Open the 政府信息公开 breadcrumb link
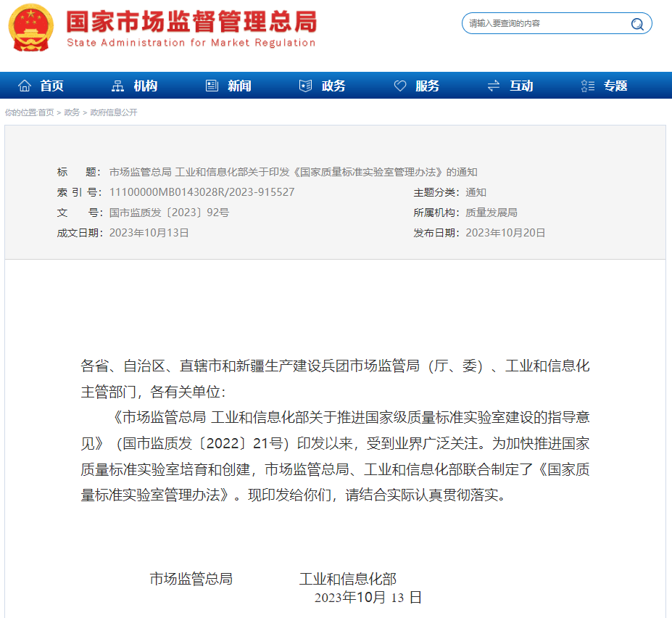The image size is (672, 618). [113, 112]
